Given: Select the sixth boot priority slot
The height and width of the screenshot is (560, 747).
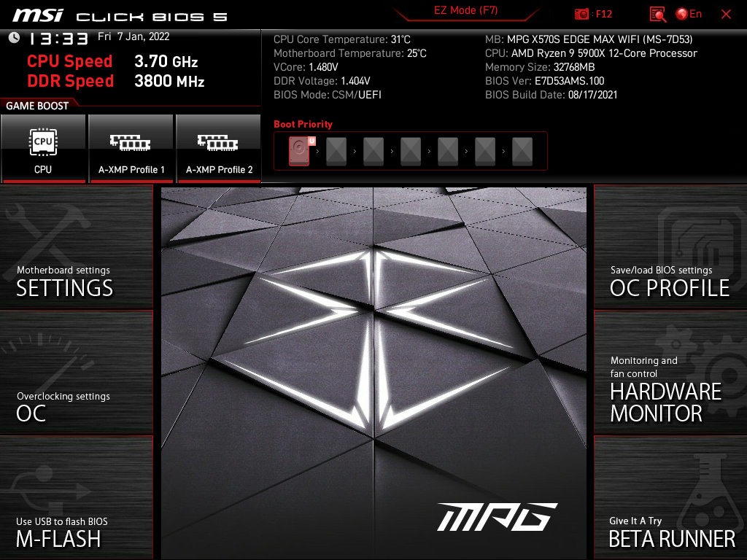Looking at the screenshot, I should coord(485,152).
